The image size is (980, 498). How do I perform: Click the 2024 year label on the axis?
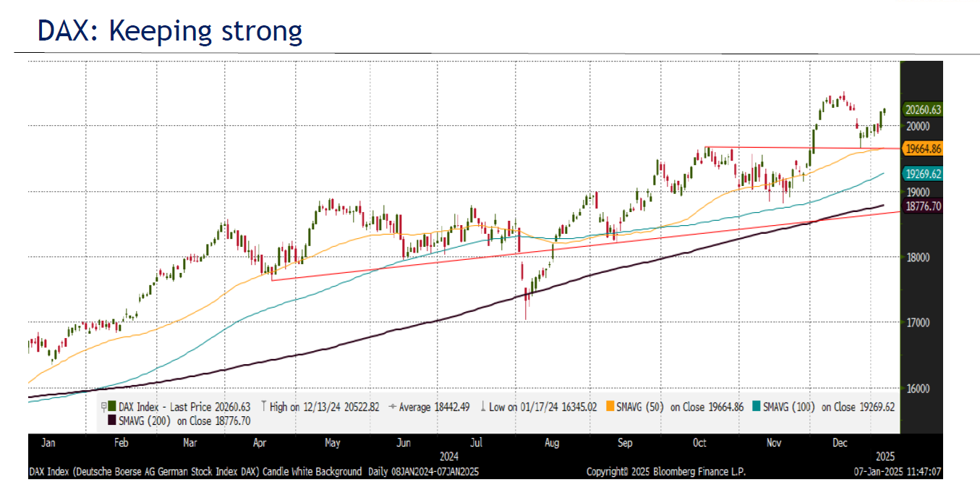448,456
